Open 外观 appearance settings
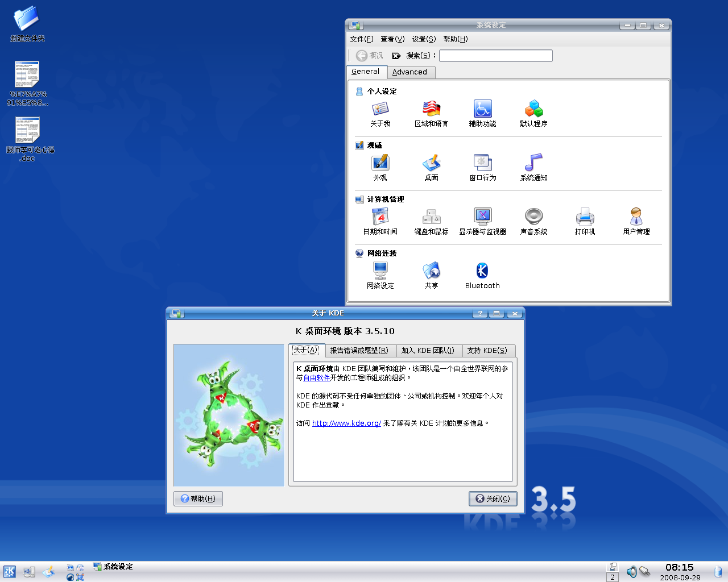The height and width of the screenshot is (582, 728). coord(380,168)
